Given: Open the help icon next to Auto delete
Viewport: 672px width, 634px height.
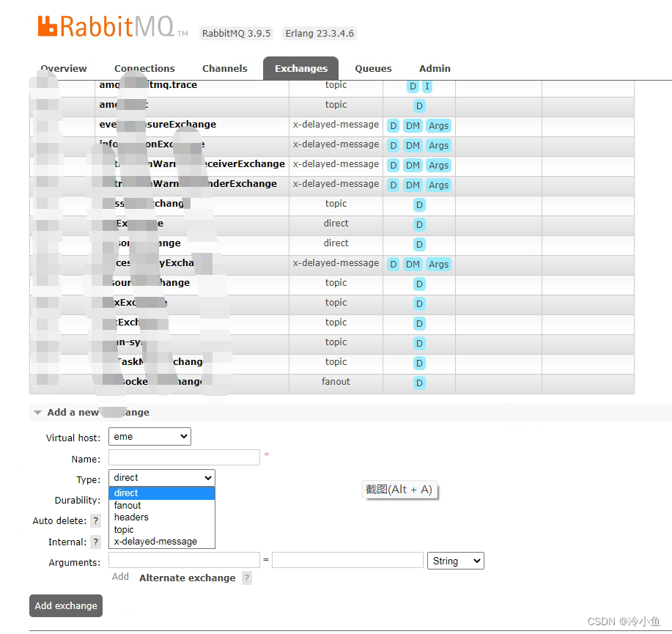Looking at the screenshot, I should coord(95,521).
